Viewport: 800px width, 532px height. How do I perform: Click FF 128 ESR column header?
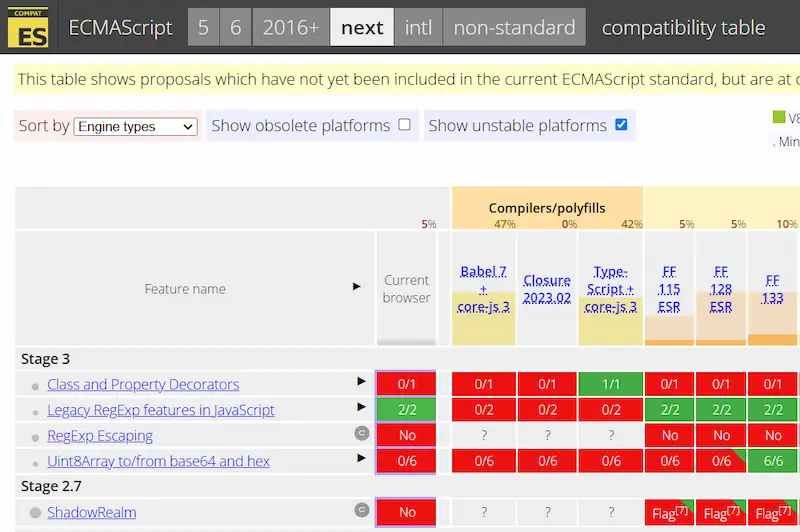(721, 289)
